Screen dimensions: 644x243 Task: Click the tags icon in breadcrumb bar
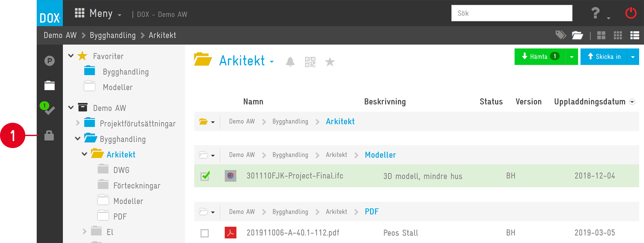click(x=561, y=35)
